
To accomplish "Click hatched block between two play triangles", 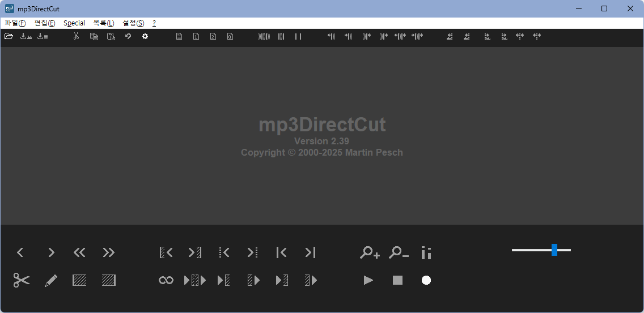I will [x=194, y=280].
